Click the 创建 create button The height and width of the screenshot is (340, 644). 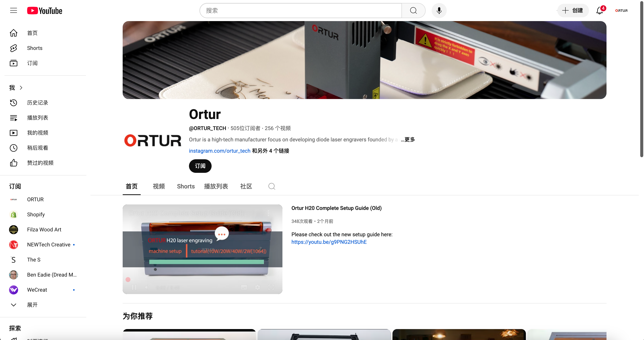pos(573,11)
